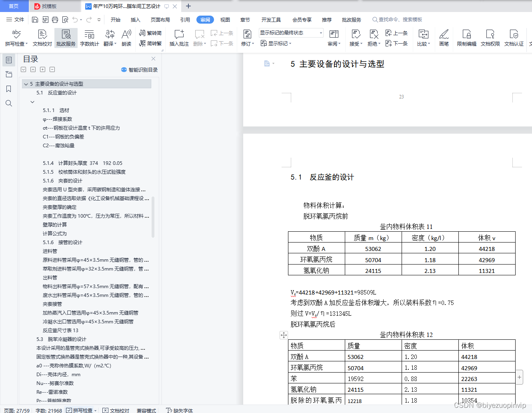This screenshot has height=413, width=532.
Task: Click the Undo arrow icon
Action: [75, 20]
